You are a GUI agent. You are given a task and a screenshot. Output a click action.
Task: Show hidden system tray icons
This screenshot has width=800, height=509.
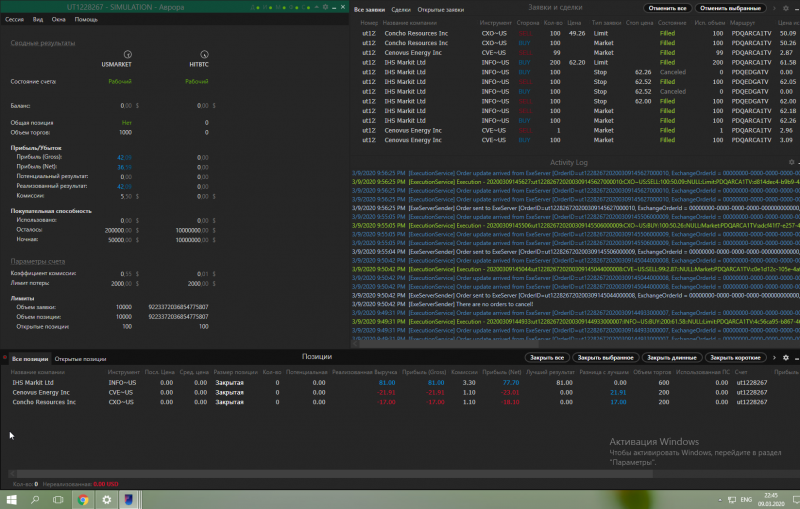[720, 500]
